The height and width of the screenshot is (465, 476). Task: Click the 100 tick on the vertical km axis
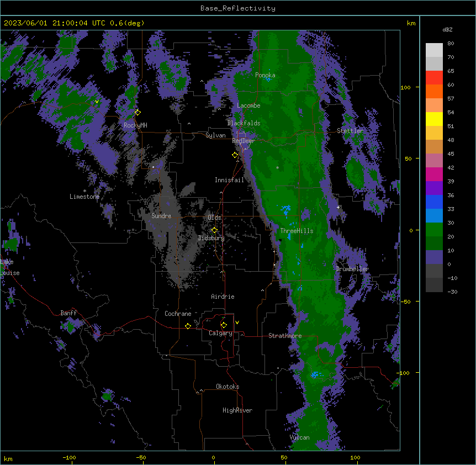[405, 87]
